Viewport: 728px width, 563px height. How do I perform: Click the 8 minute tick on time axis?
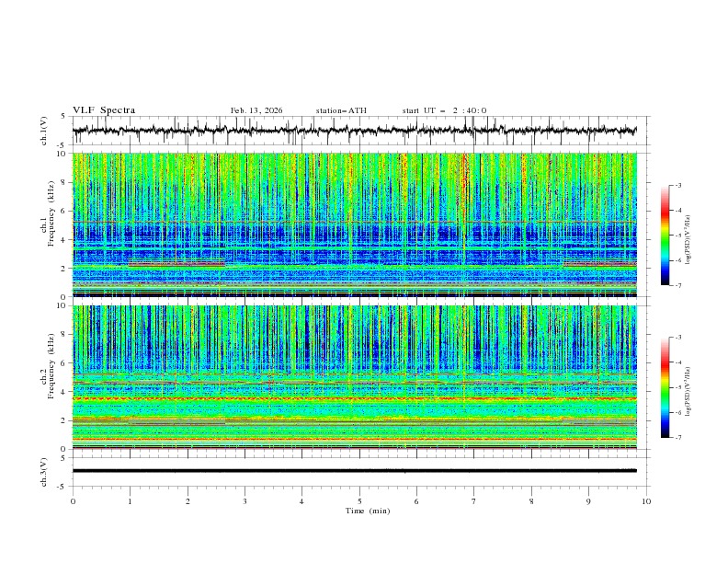tap(531, 501)
